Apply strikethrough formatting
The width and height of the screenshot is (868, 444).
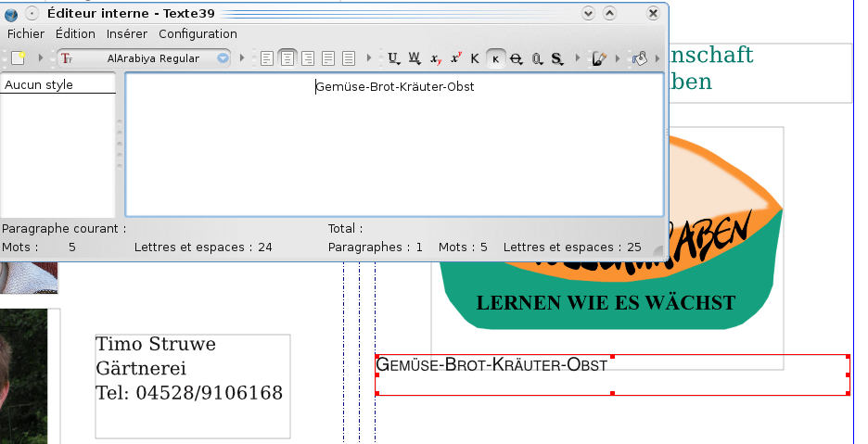[516, 58]
